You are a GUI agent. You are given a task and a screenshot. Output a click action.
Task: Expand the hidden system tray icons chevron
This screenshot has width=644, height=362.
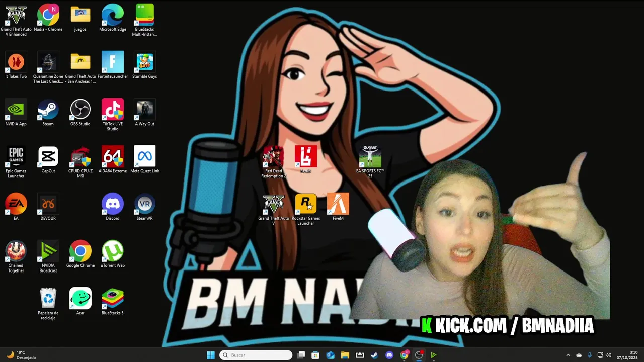pyautogui.click(x=568, y=355)
